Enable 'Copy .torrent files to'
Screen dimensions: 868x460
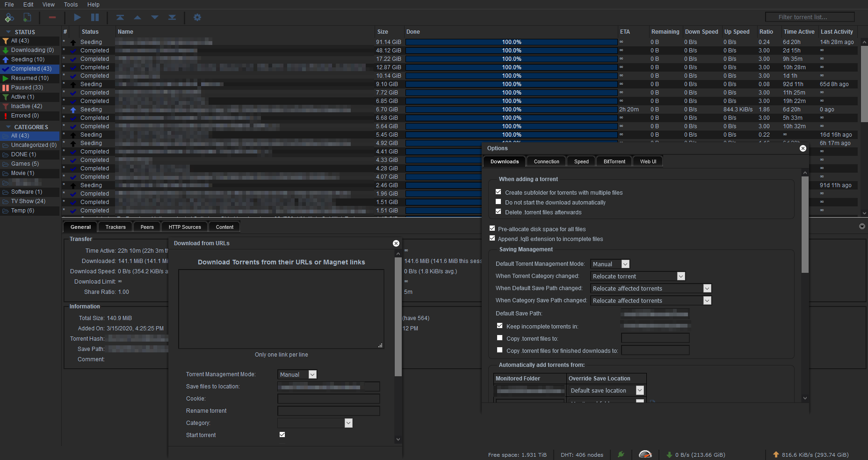click(499, 337)
